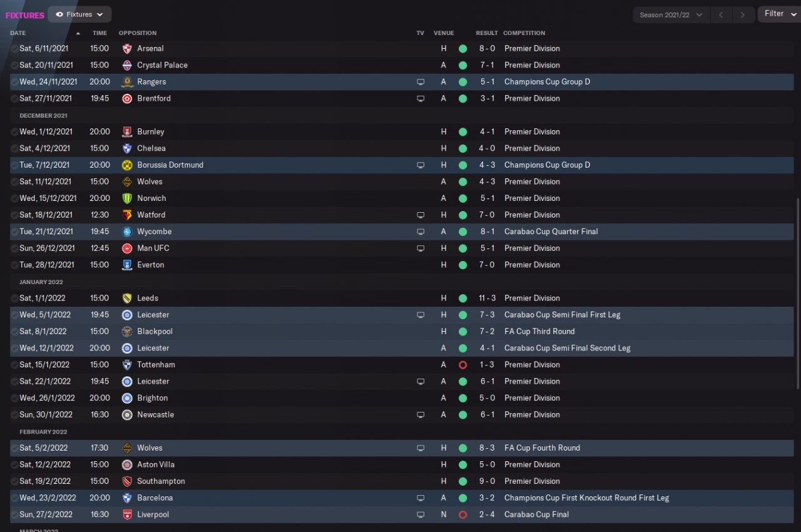Click TV icon on Rangers fixture row

click(x=421, y=82)
